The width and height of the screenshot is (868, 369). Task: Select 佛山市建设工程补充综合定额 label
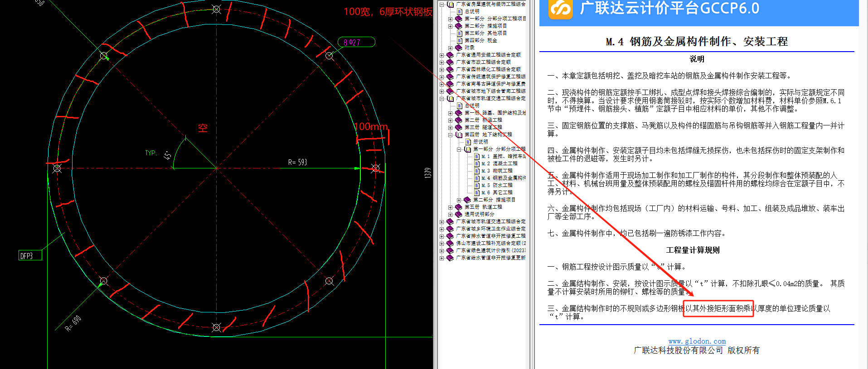click(491, 243)
